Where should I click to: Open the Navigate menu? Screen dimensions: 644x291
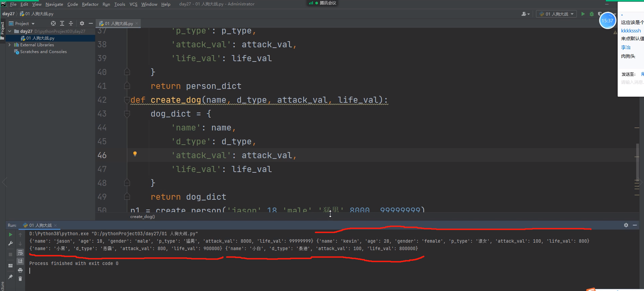tap(54, 4)
